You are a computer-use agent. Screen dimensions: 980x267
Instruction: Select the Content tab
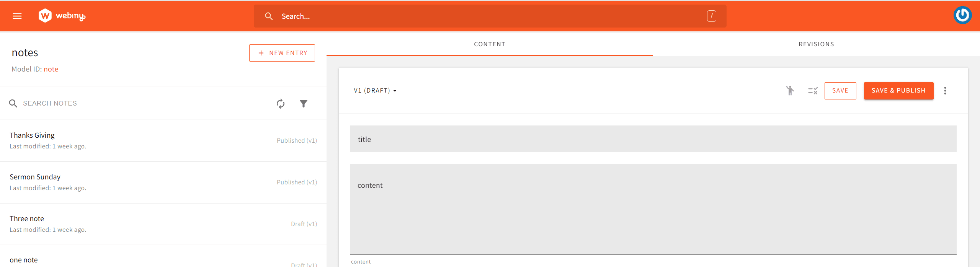pyautogui.click(x=490, y=44)
